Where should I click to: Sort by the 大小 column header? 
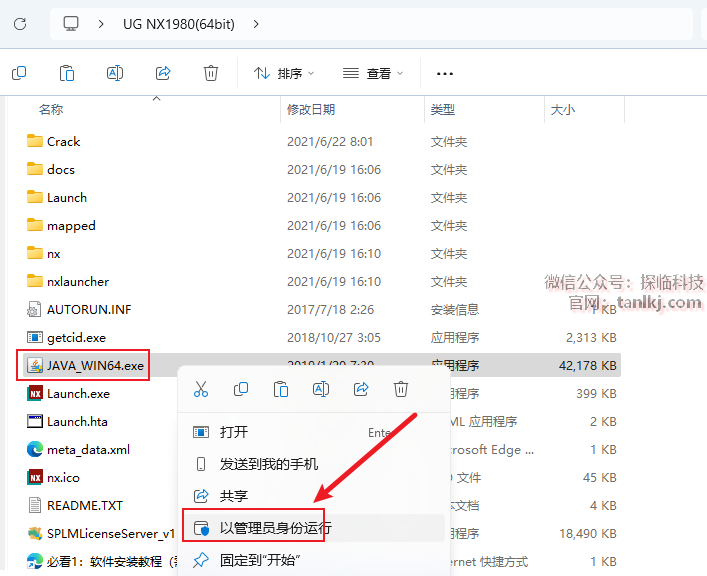563,110
